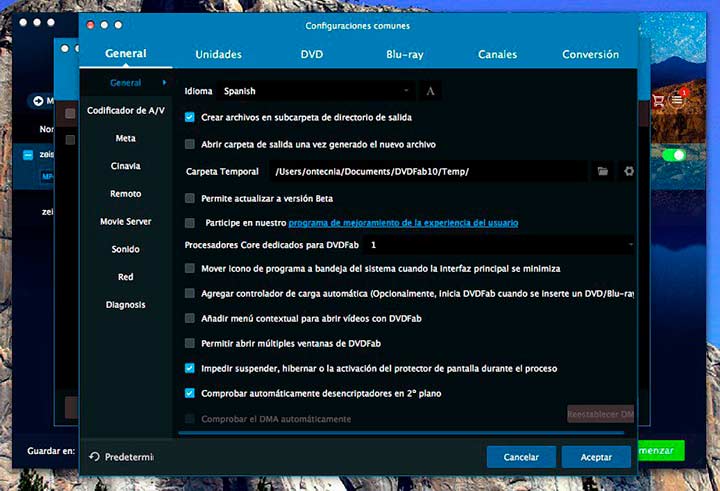Switch to the Canales tab

[x=497, y=54]
